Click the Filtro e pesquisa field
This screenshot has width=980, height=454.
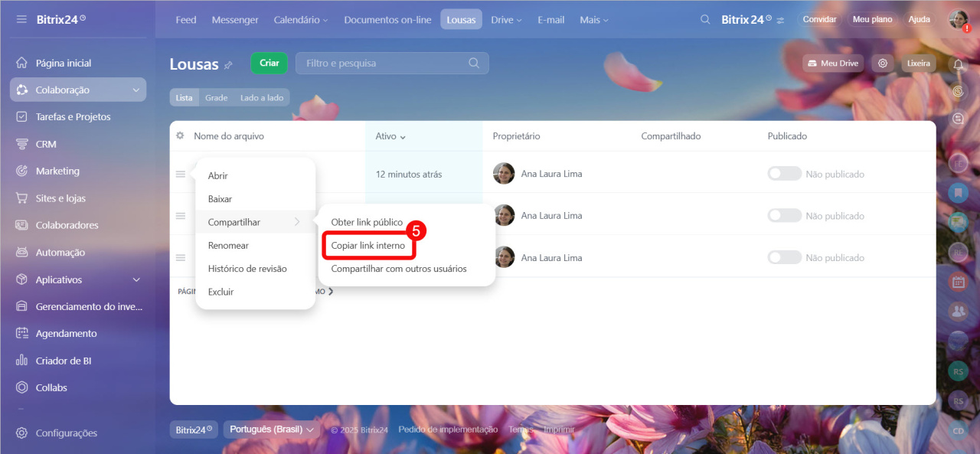[392, 64]
